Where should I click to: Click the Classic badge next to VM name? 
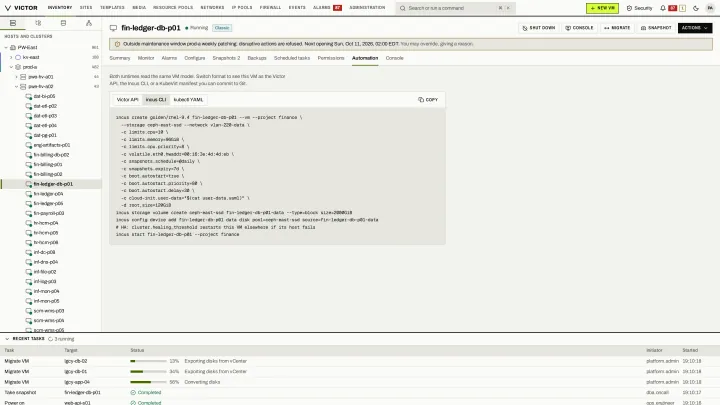pos(222,28)
